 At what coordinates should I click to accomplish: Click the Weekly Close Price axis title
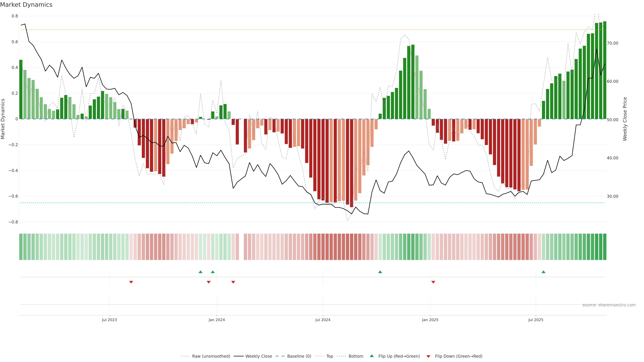[x=625, y=119]
